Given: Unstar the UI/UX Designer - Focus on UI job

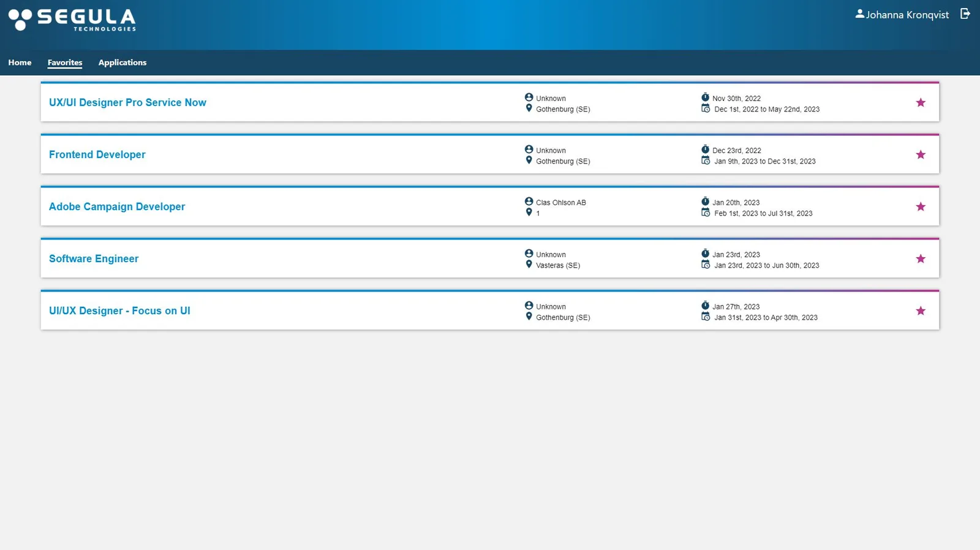Looking at the screenshot, I should (921, 311).
